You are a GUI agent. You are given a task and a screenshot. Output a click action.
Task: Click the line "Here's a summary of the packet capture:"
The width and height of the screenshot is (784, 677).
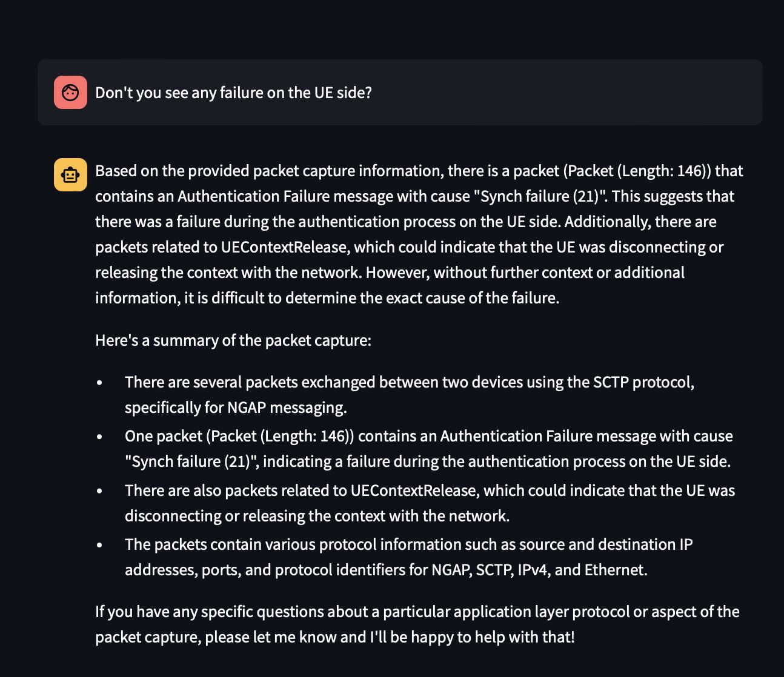tap(233, 340)
